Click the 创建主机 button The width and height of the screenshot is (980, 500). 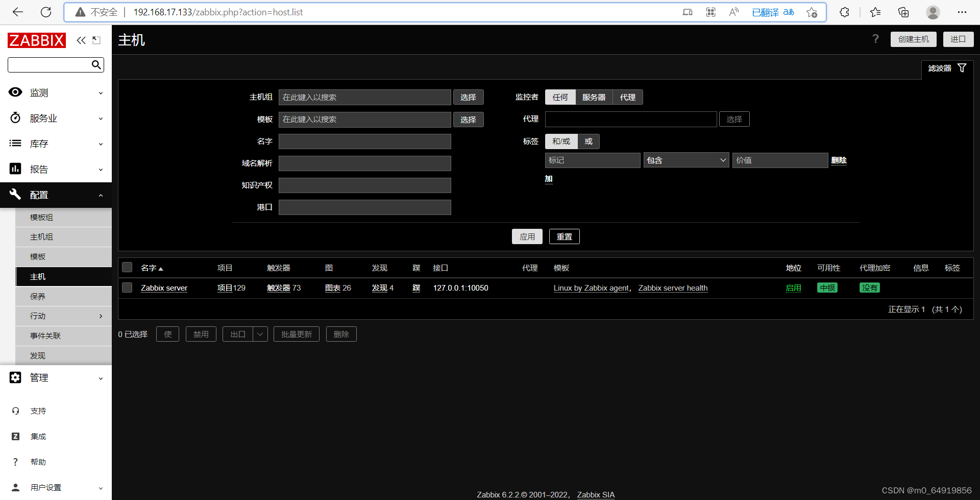coord(913,39)
